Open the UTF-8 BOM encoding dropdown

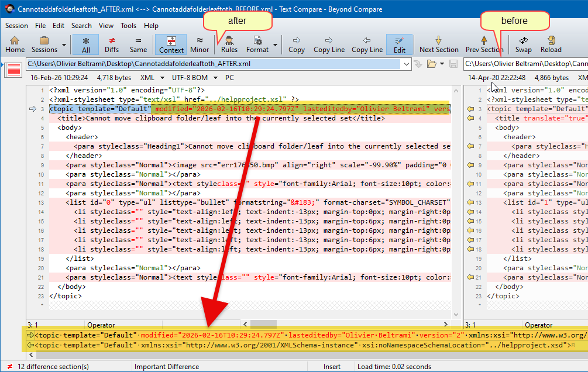pyautogui.click(x=215, y=78)
